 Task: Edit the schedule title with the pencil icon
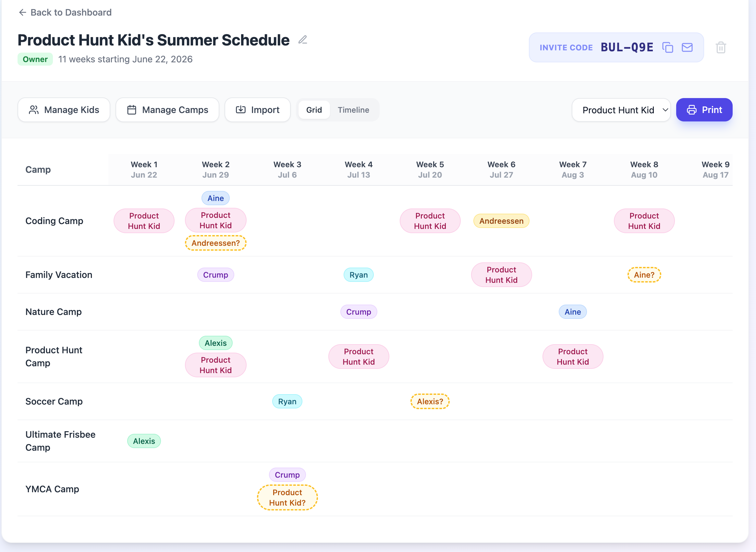point(302,40)
